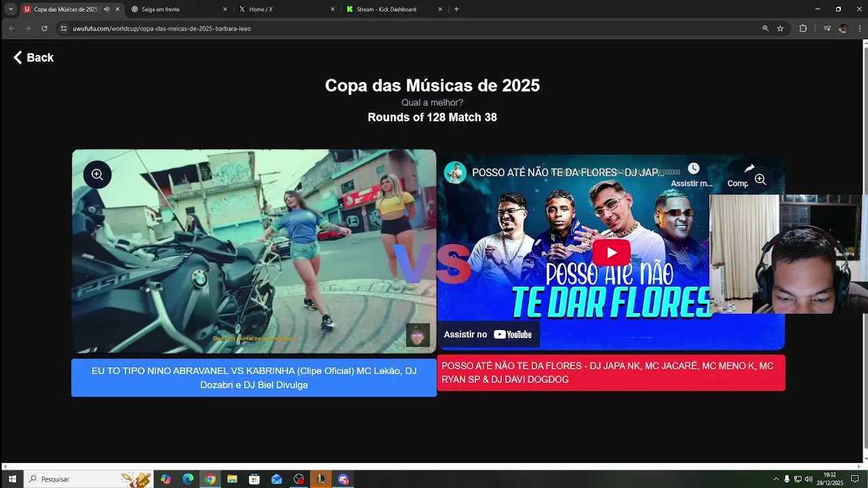The height and width of the screenshot is (488, 868).
Task: Vote for EU TO TIPO NINO ABRAVANEL blue button
Action: [x=254, y=378]
